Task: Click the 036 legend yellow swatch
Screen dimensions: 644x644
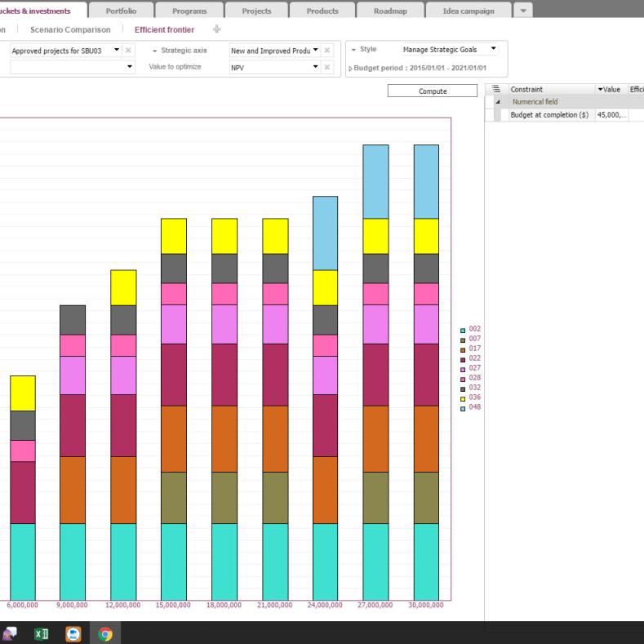Action: point(463,399)
